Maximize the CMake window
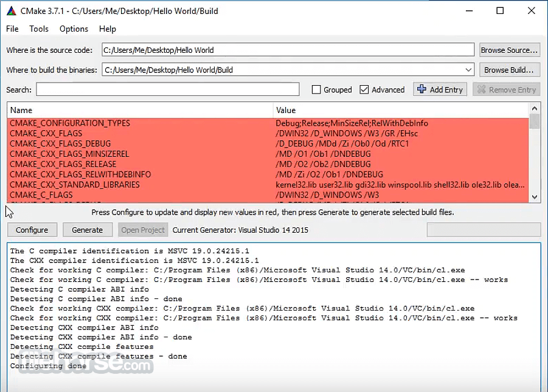This screenshot has height=392, width=548. pyautogui.click(x=500, y=11)
